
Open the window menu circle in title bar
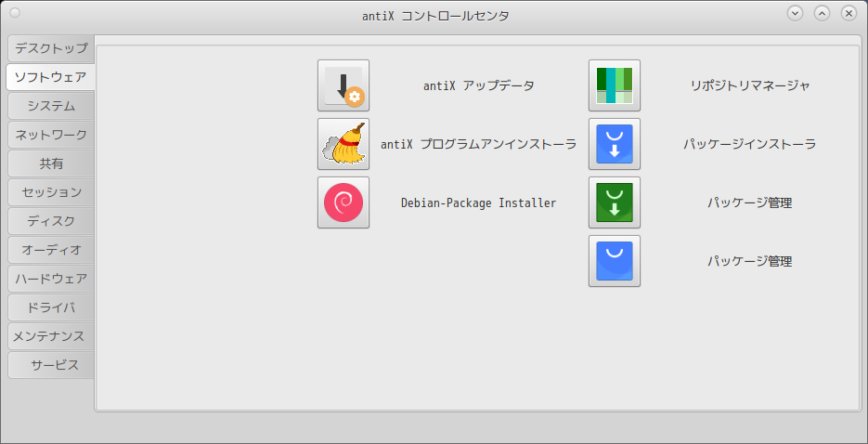click(15, 13)
